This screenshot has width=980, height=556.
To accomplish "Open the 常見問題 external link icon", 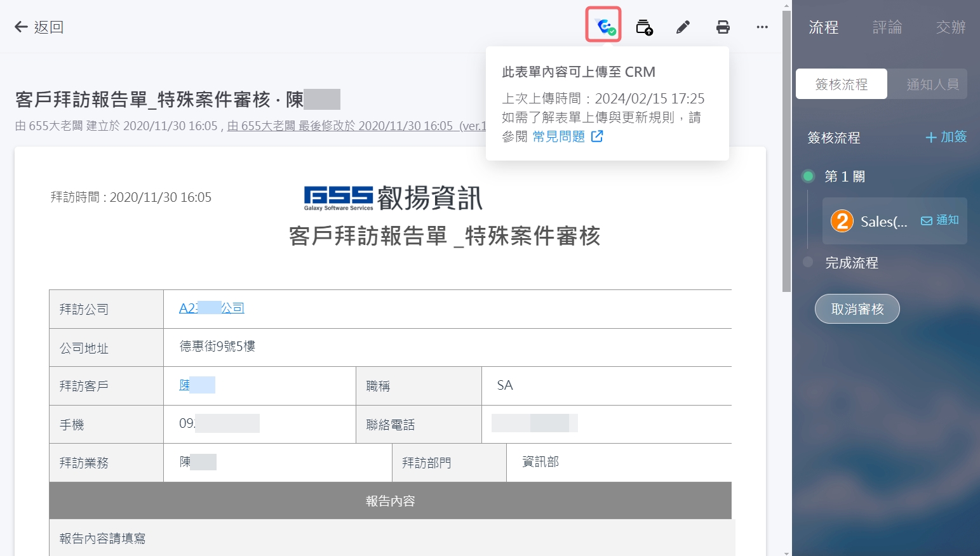I will coord(597,136).
